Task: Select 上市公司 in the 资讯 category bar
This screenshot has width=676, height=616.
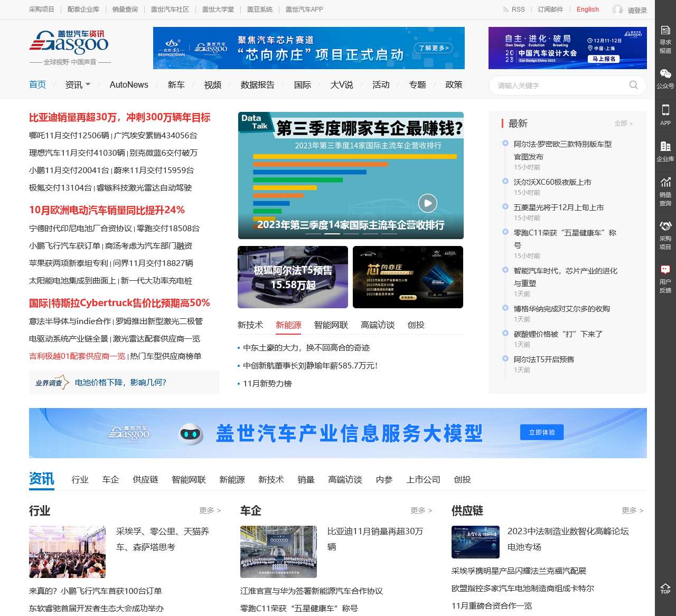Action: point(423,479)
